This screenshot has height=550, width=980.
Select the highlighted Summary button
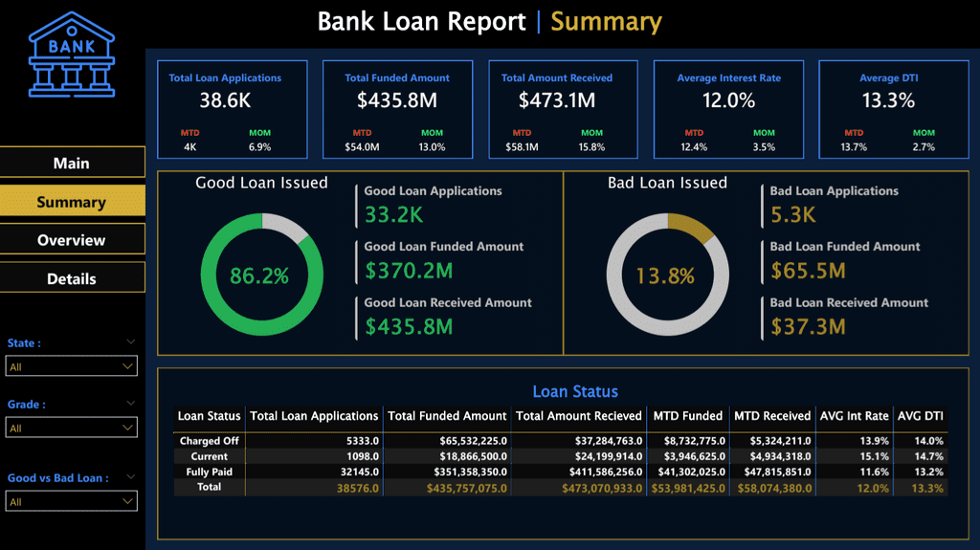(72, 201)
